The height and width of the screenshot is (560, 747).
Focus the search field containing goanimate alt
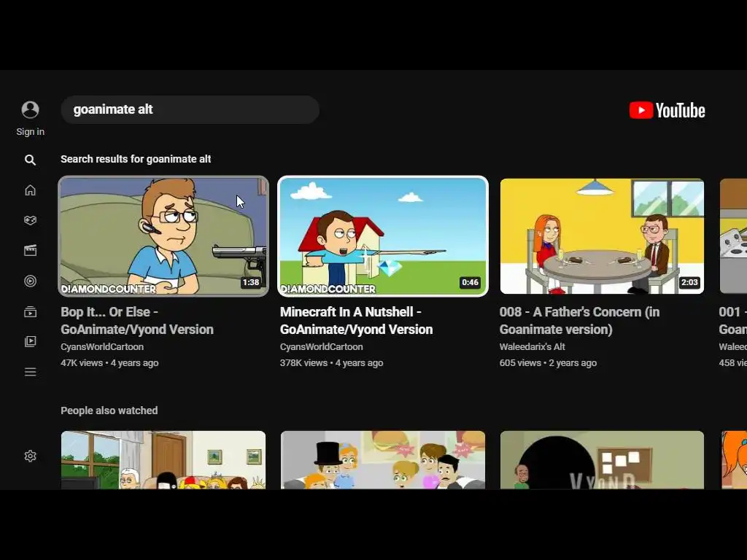click(x=190, y=109)
